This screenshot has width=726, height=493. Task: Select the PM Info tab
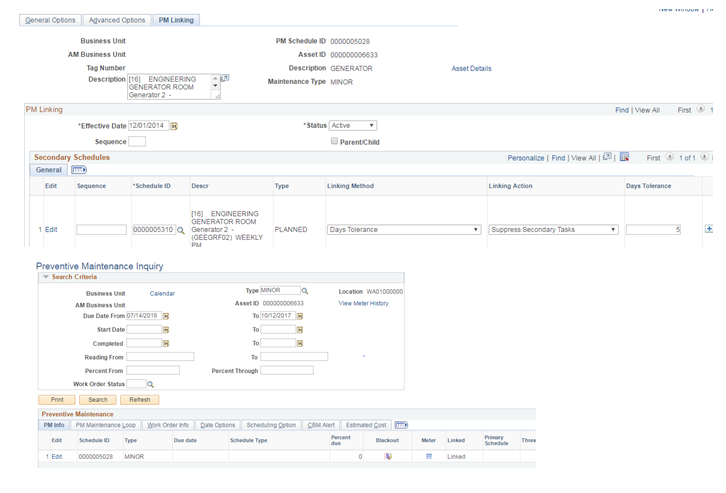pyautogui.click(x=54, y=425)
